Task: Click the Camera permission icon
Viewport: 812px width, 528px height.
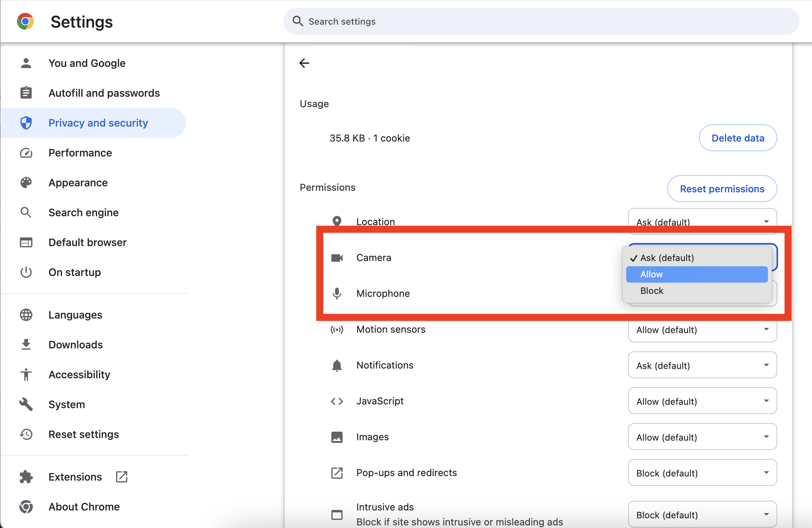Action: click(337, 258)
